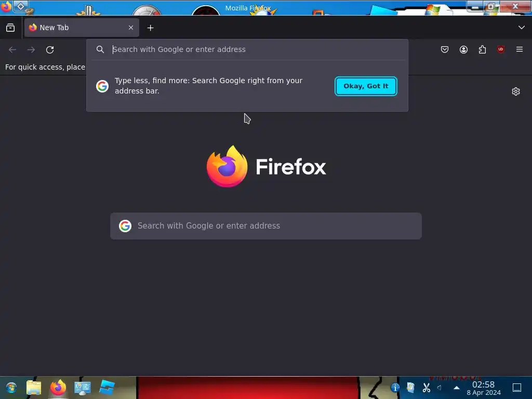
Task: Click the window menu diamond icon in titlebar
Action: coord(21,6)
